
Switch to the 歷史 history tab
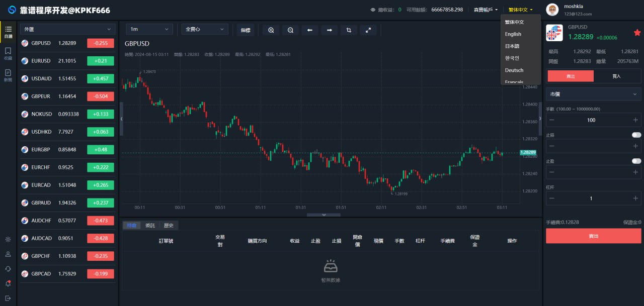169,226
